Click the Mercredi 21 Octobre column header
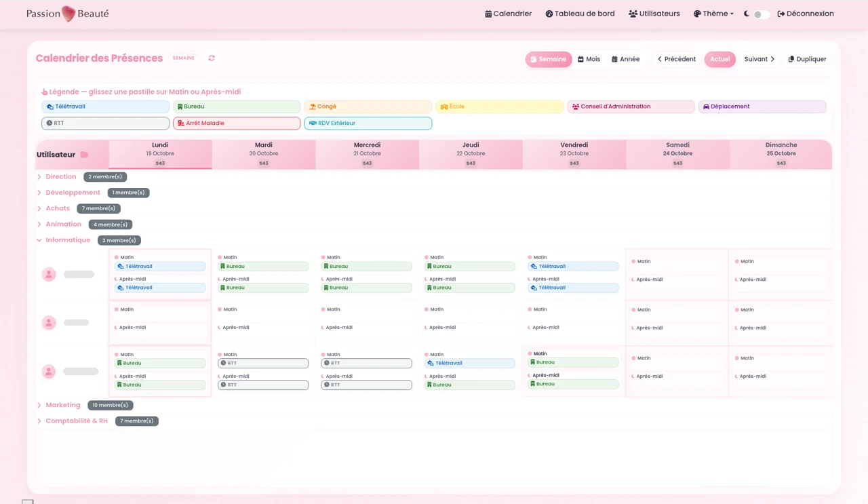This screenshot has width=868, height=504. 367,155
